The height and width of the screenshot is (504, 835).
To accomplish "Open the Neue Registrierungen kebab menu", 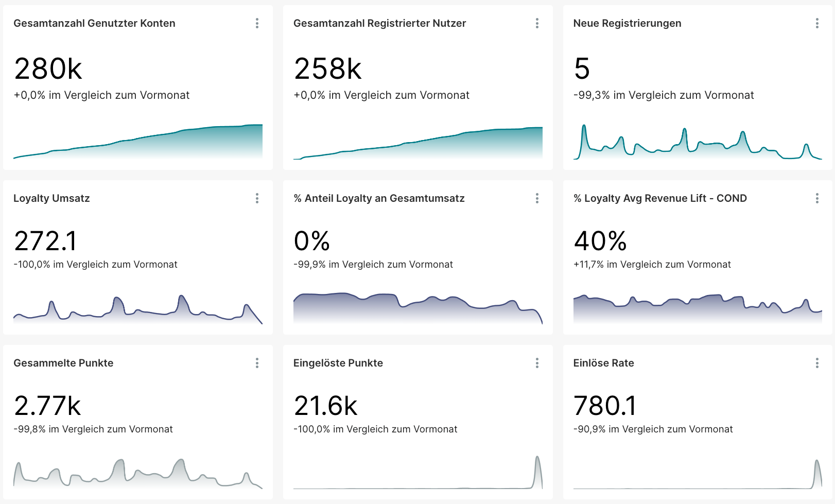I will click(816, 23).
